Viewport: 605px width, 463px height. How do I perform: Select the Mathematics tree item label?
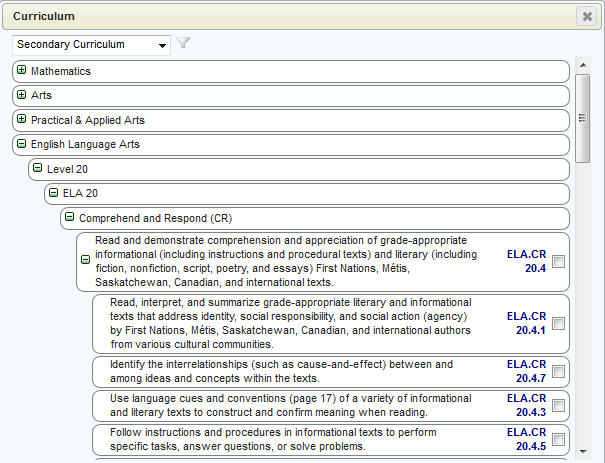(61, 71)
